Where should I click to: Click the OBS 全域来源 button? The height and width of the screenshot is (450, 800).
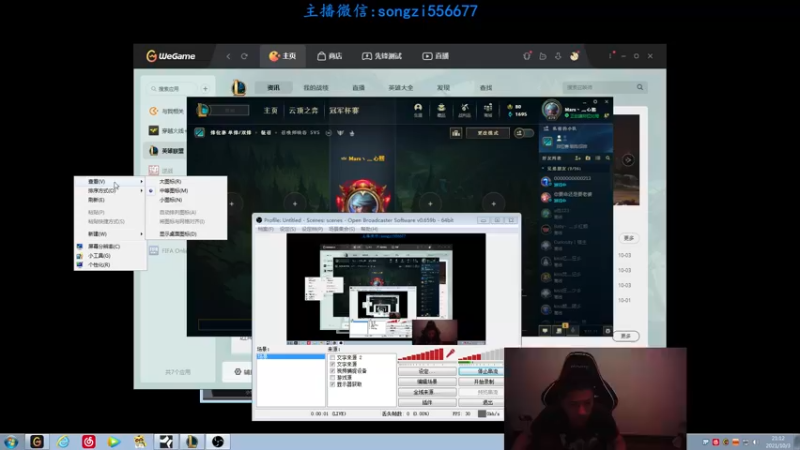tap(427, 392)
